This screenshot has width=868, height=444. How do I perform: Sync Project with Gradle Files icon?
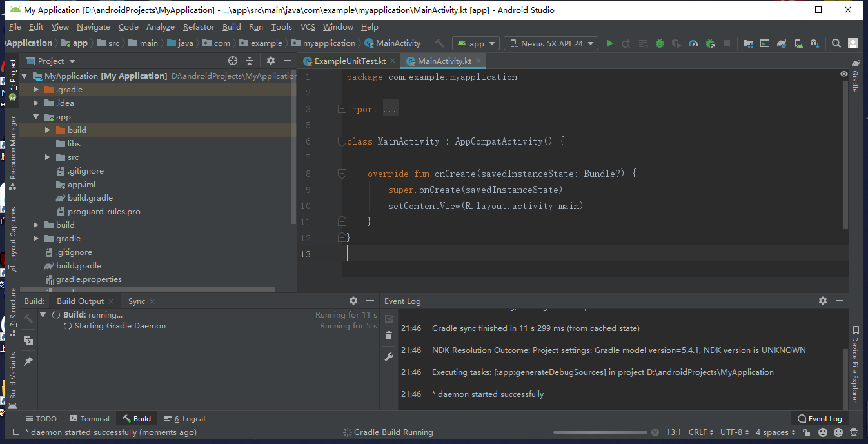tap(782, 43)
